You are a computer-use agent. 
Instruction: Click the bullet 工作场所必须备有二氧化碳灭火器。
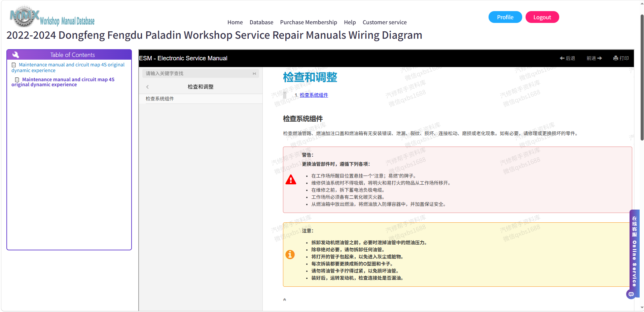click(349, 197)
